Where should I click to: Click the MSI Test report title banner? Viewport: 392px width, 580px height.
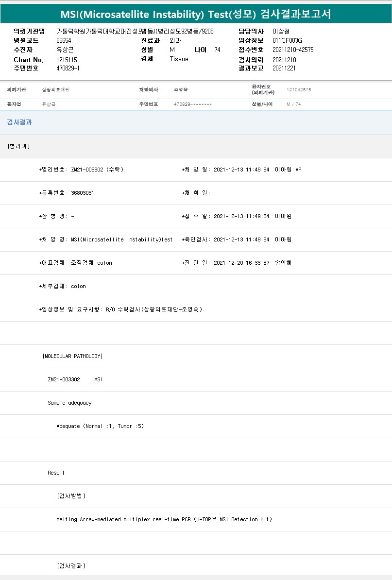pyautogui.click(x=196, y=14)
